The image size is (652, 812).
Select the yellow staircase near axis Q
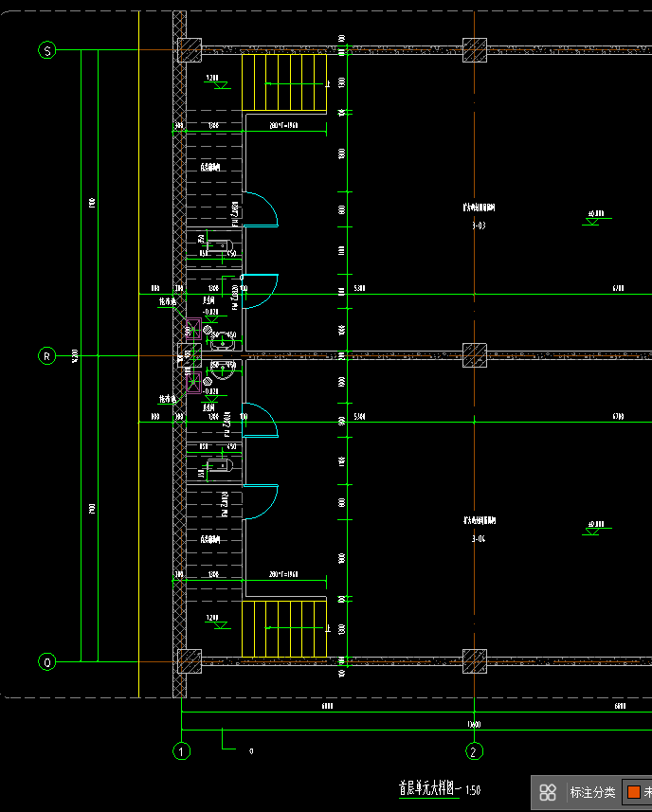coord(284,629)
